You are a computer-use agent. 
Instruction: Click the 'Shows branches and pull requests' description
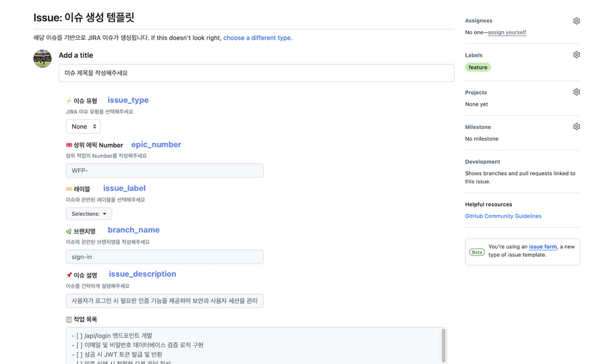click(520, 177)
